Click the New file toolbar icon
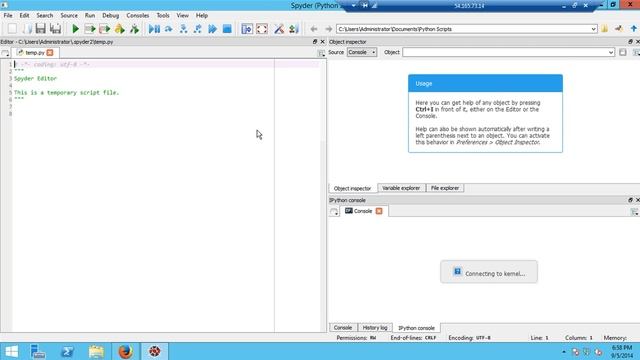The width and height of the screenshot is (640, 360). pyautogui.click(x=12, y=29)
